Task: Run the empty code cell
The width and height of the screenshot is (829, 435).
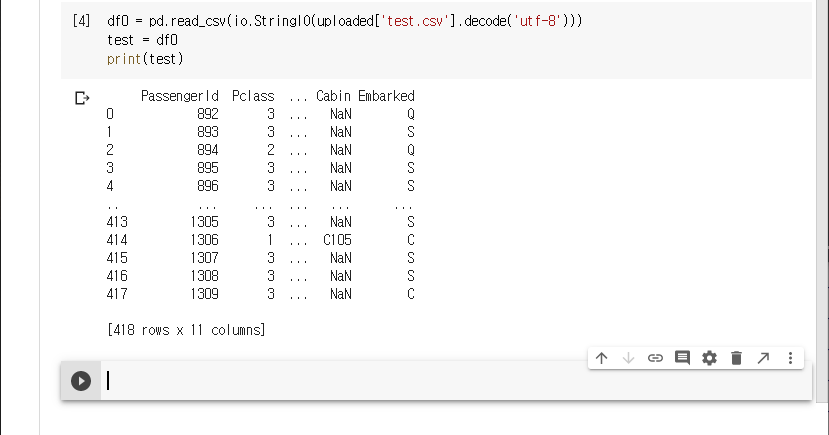Action: pos(81,381)
